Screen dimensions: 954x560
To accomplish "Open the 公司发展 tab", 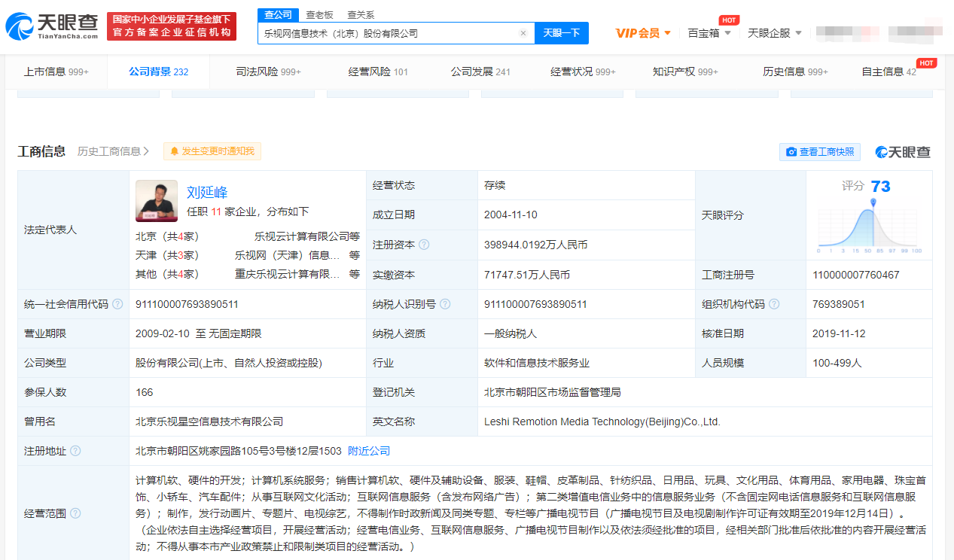I will (x=480, y=72).
